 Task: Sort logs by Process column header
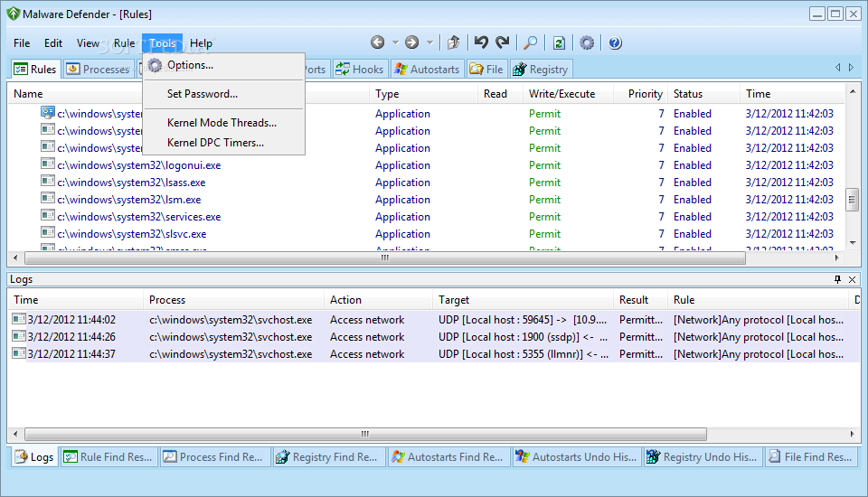click(x=233, y=300)
